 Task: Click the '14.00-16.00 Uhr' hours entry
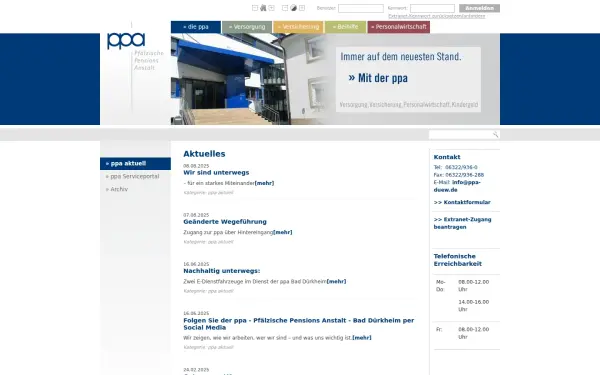tap(473, 306)
